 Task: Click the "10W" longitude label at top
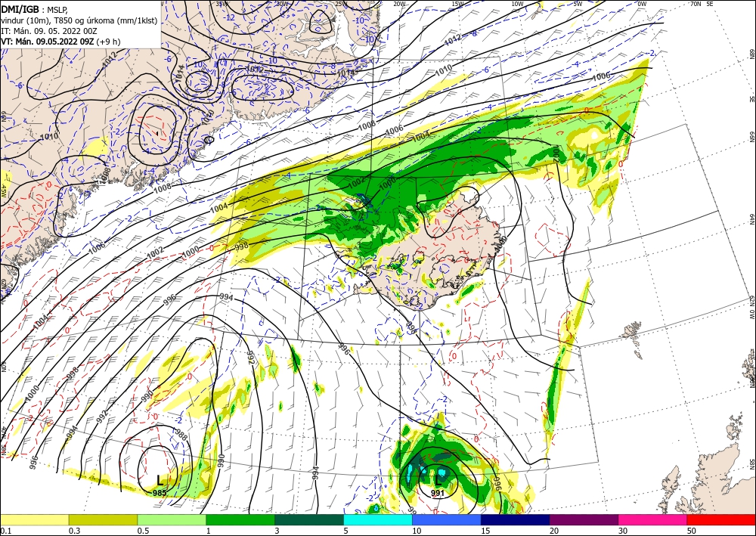[x=517, y=4]
